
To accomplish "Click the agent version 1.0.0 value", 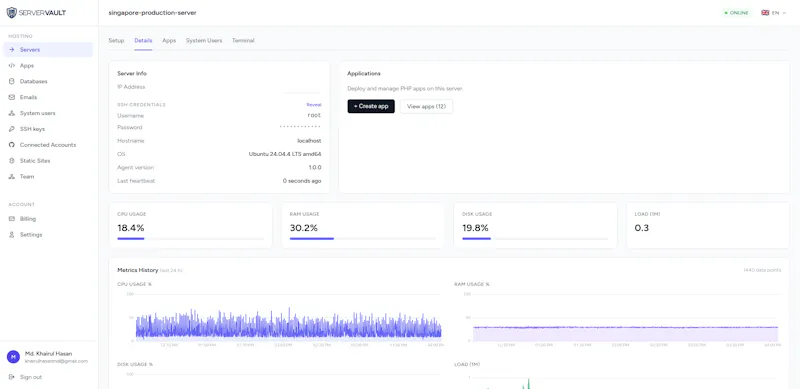I will tap(315, 167).
